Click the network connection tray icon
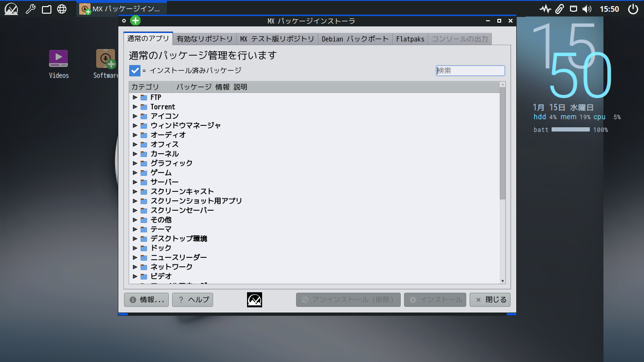Viewport: 644px width, 362px height. [x=573, y=9]
